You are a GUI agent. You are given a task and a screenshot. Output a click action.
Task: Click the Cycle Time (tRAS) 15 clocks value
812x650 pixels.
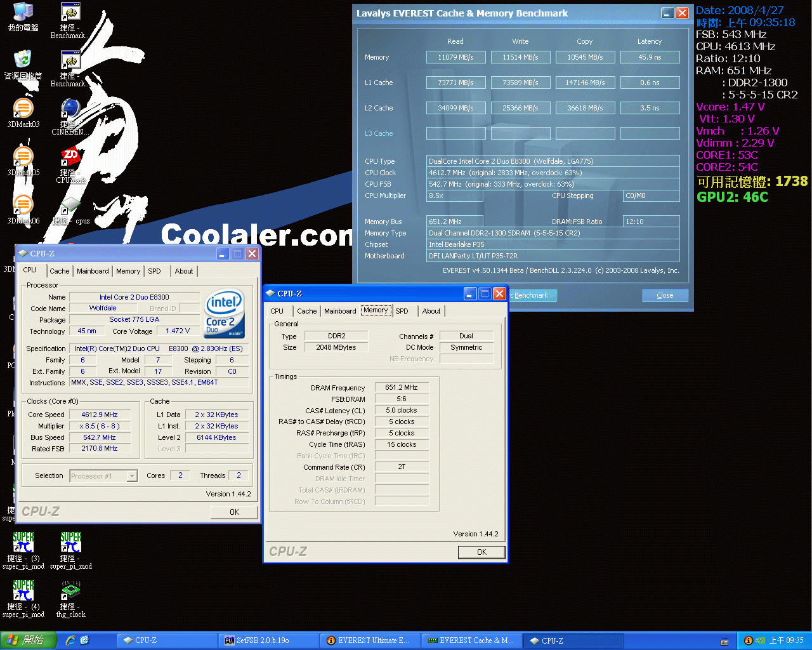click(x=402, y=444)
